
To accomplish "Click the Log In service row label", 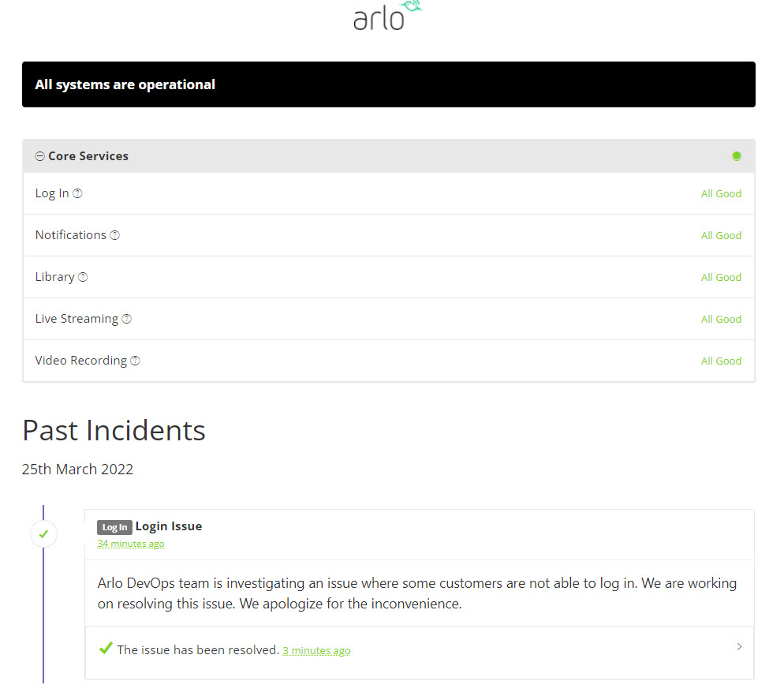I will [52, 193].
